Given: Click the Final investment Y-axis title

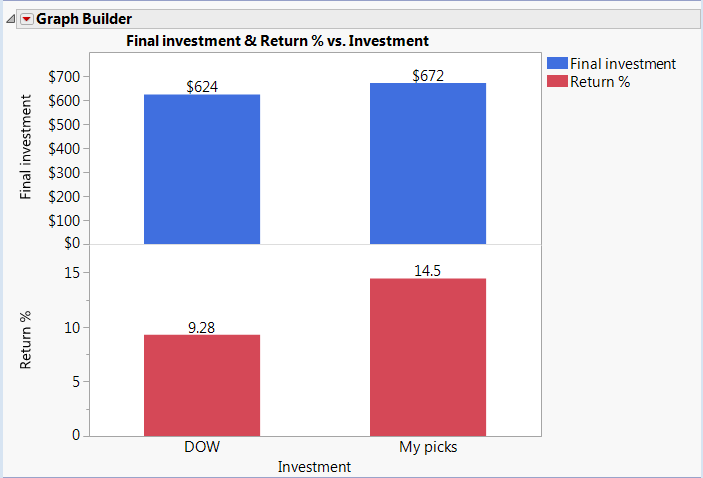Looking at the screenshot, I should click(x=25, y=147).
